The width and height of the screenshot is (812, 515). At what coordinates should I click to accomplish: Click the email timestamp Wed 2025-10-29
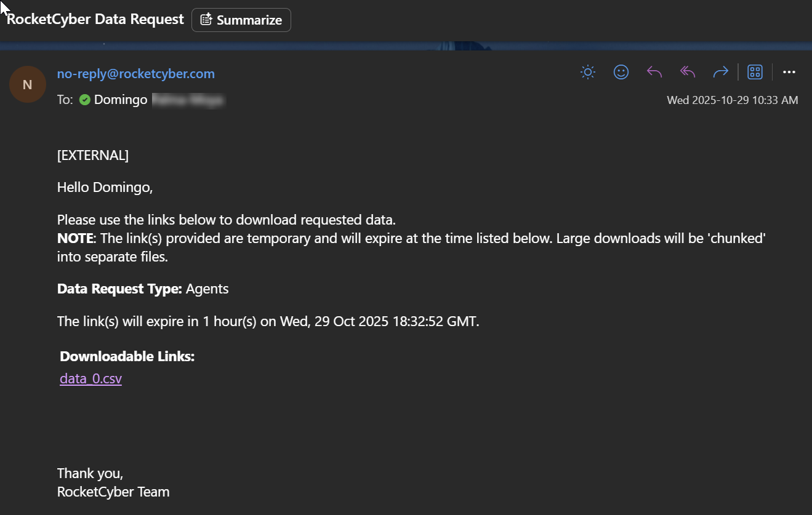[732, 100]
